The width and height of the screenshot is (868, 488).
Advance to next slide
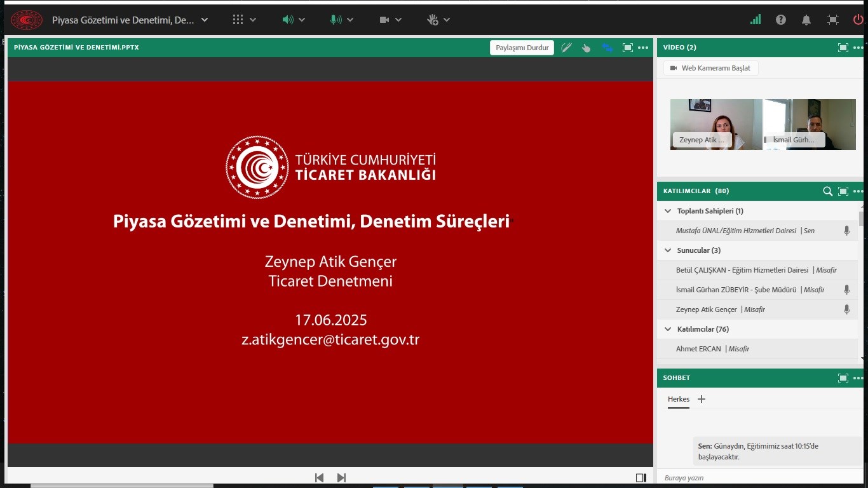pyautogui.click(x=341, y=478)
